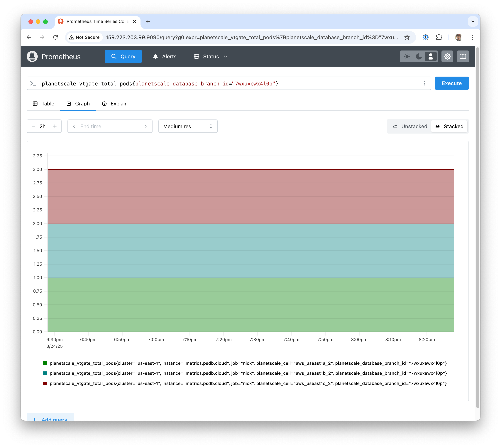The height and width of the screenshot is (448, 501).
Task: Click the Prometheus logo icon
Action: pyautogui.click(x=32, y=56)
